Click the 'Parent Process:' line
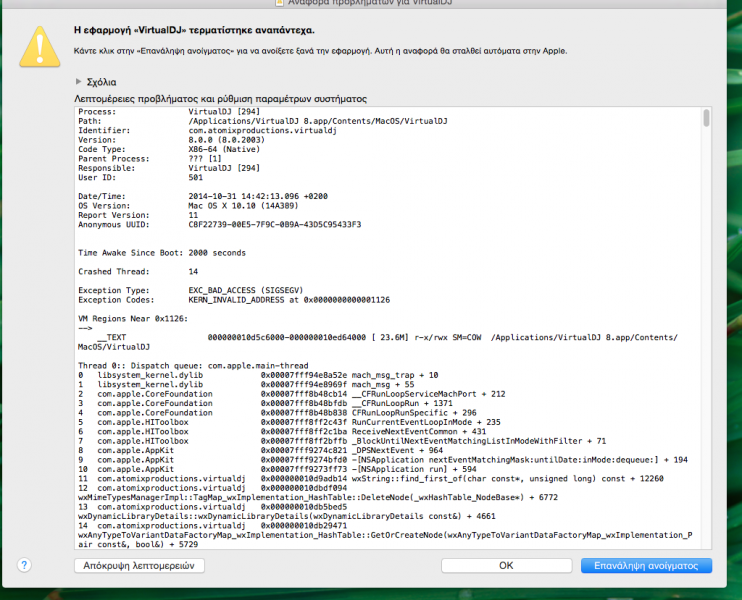Image resolution: width=742 pixels, height=600 pixels. [150, 159]
